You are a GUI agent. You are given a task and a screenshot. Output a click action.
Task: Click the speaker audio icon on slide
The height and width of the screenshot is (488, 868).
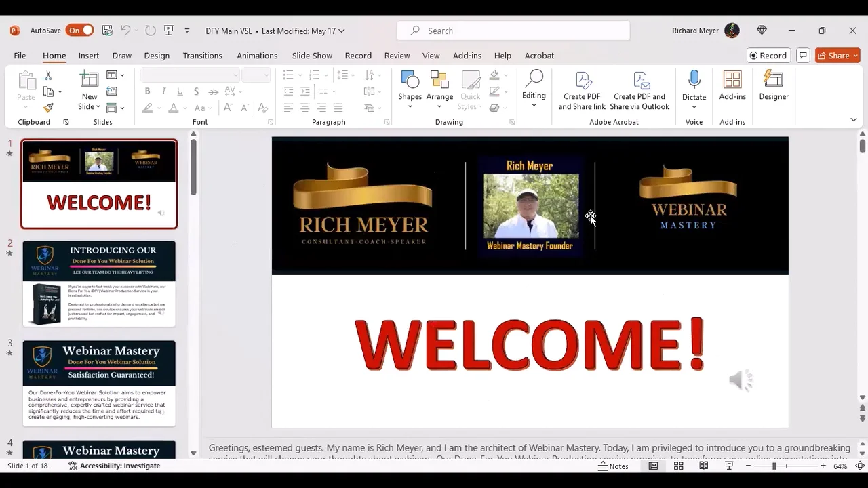click(x=741, y=381)
